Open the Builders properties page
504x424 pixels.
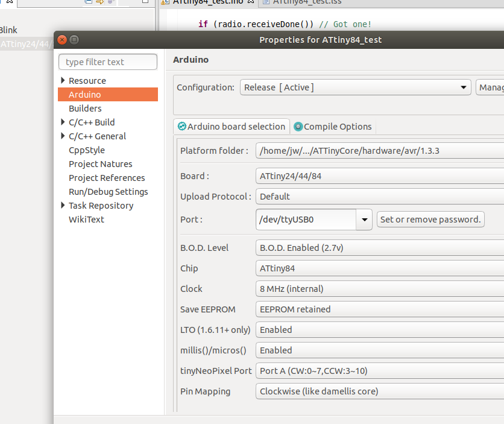click(x=85, y=109)
